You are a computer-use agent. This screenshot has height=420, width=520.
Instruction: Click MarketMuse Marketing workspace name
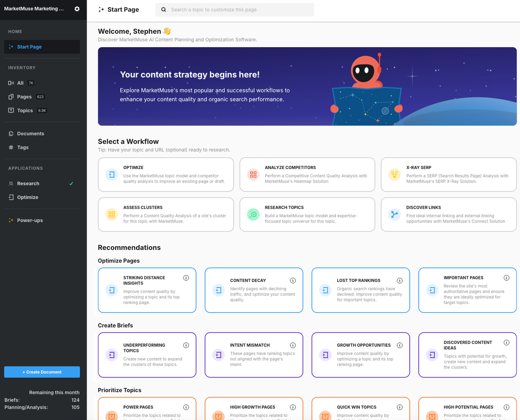(34, 8)
